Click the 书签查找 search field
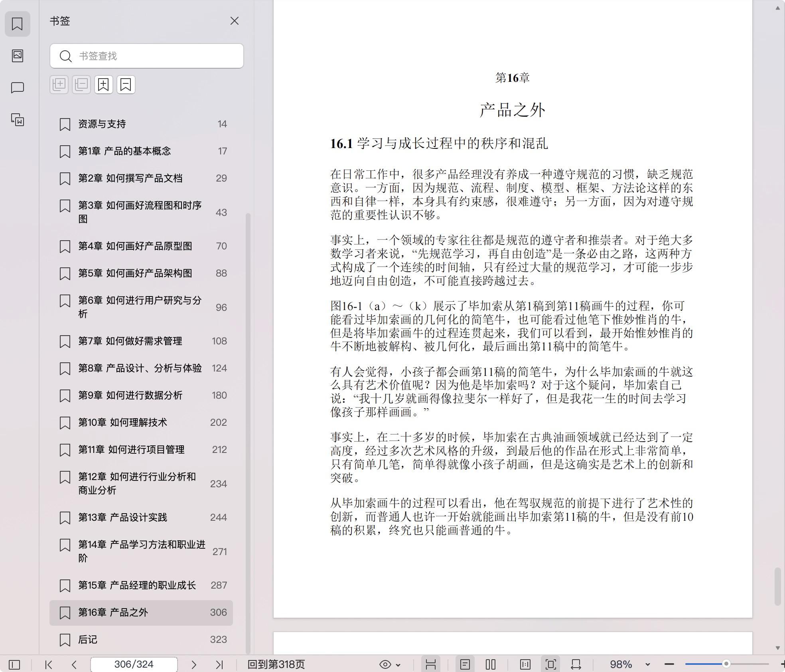This screenshot has height=672, width=785. coord(147,56)
